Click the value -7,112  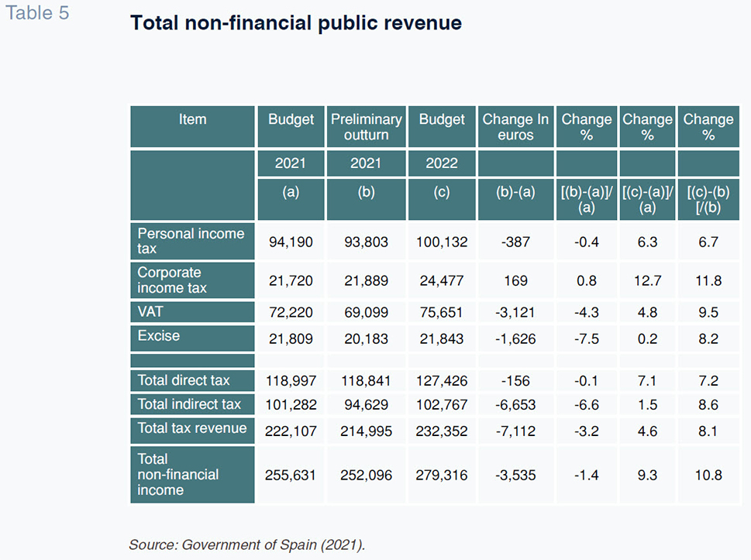515,431
